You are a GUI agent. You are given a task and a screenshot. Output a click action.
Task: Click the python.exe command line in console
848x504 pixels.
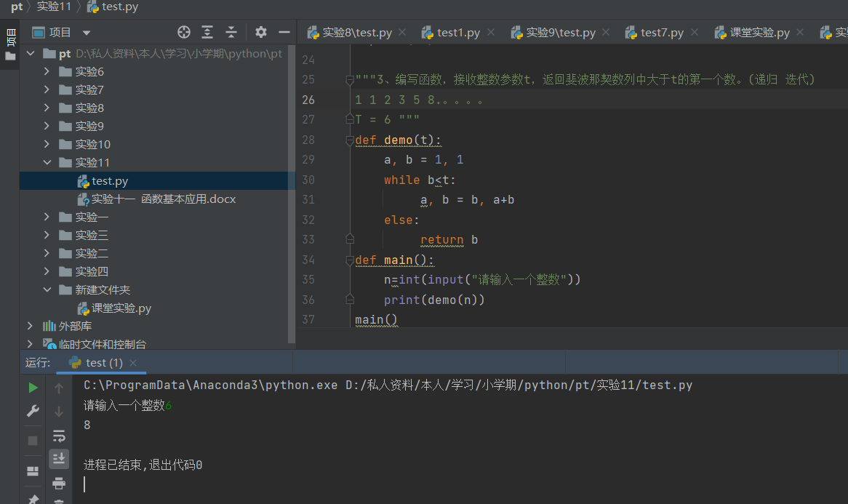[x=388, y=385]
